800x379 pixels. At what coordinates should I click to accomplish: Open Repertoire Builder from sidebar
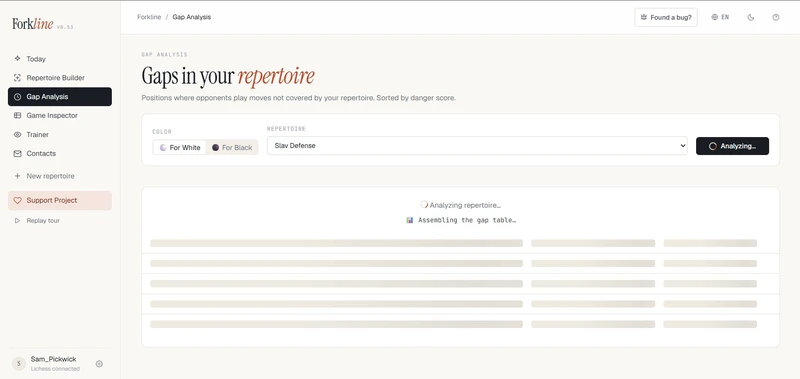tap(60, 78)
